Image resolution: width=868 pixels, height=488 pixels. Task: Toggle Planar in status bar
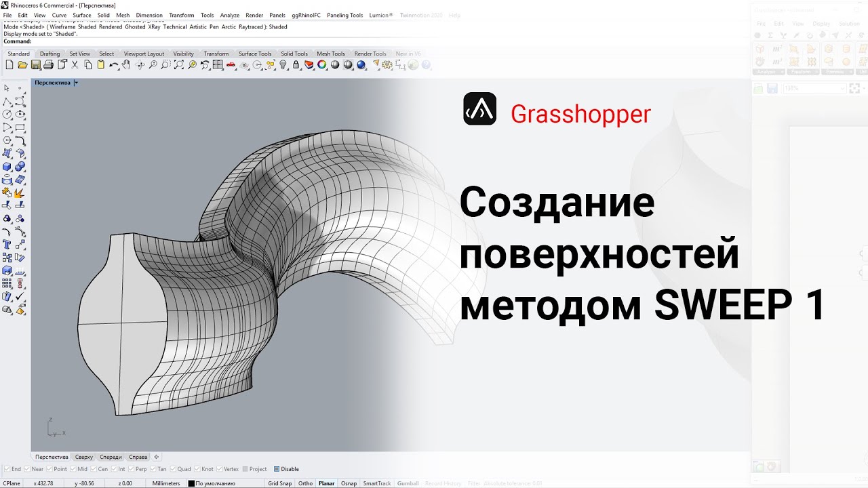coord(326,483)
